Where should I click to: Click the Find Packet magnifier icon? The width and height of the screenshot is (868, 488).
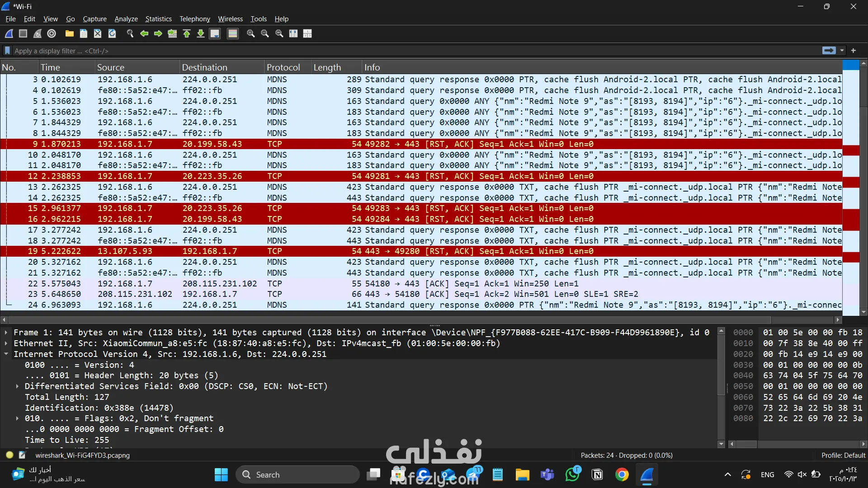click(x=130, y=33)
